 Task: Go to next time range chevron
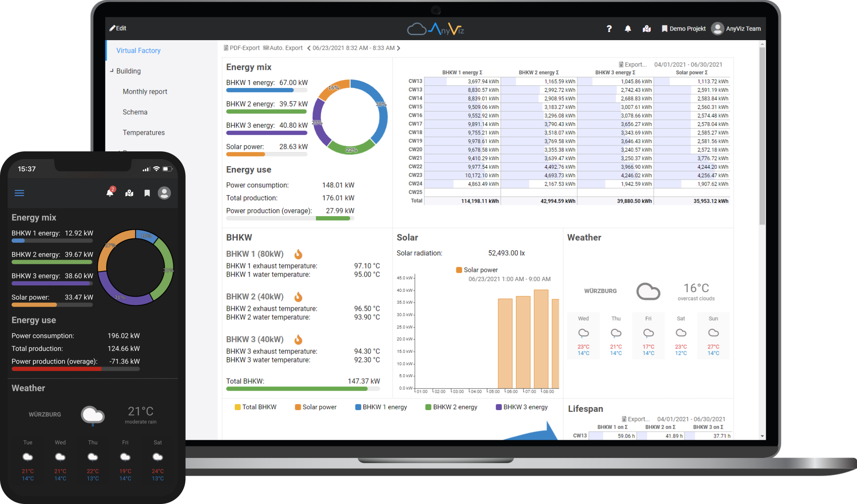click(398, 48)
